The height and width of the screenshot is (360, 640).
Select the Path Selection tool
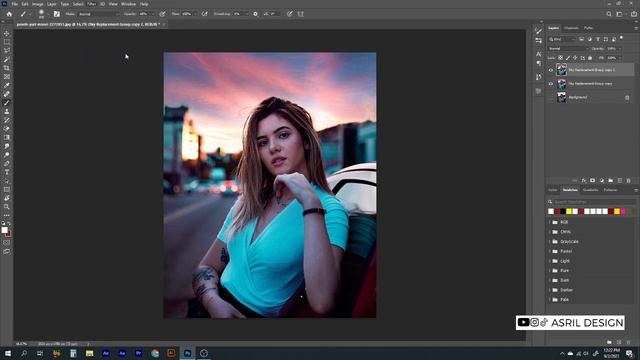[7, 181]
